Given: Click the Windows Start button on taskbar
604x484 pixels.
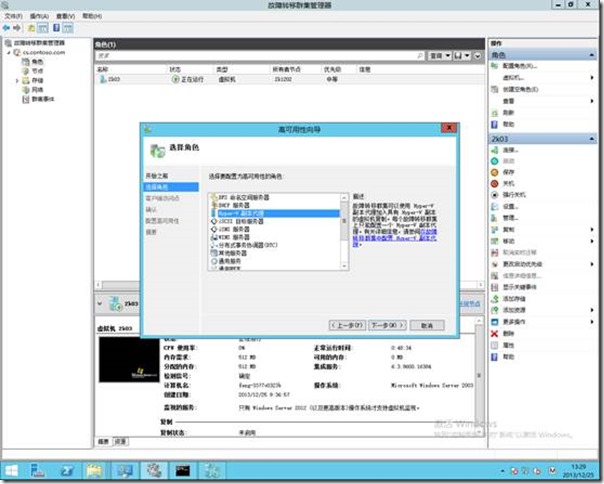Looking at the screenshot, I should [12, 471].
